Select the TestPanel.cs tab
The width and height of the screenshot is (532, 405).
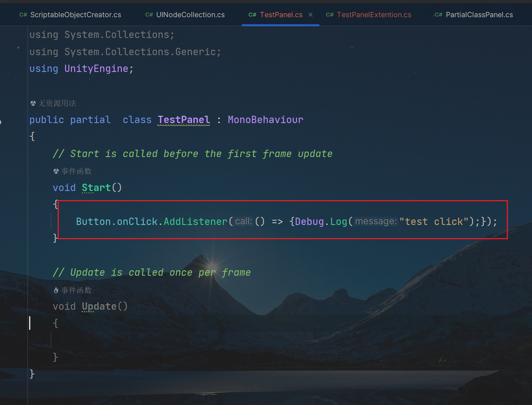(x=281, y=15)
